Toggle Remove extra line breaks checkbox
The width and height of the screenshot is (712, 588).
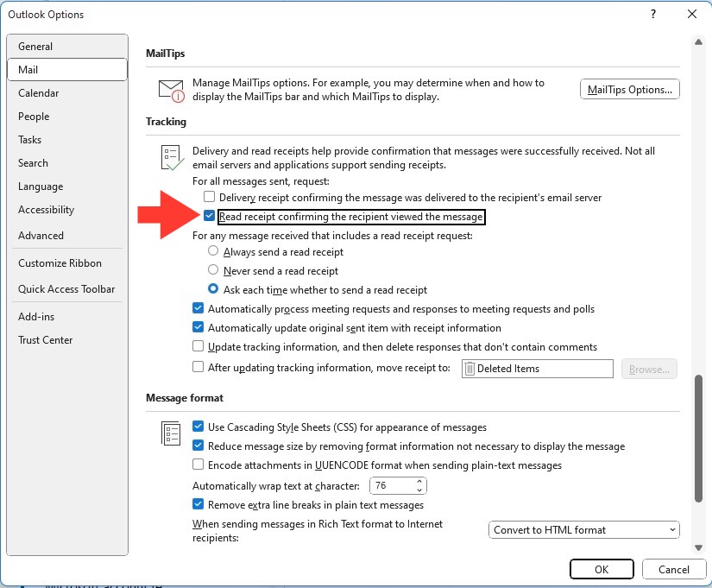pos(198,504)
